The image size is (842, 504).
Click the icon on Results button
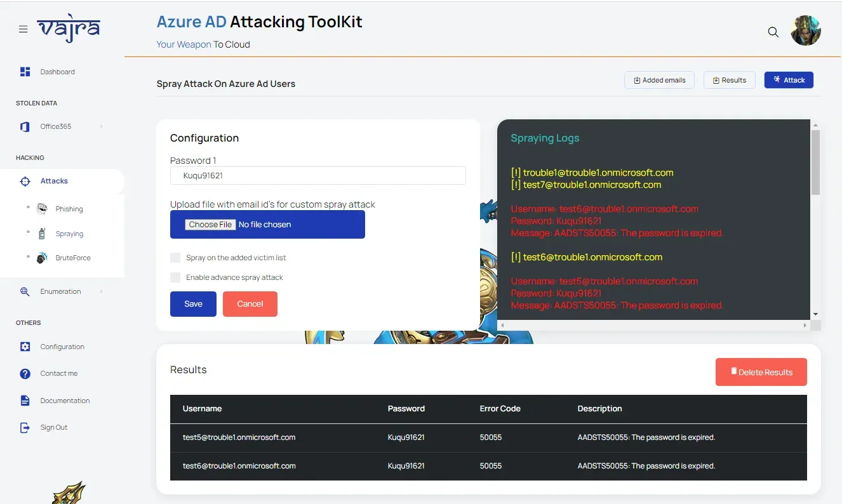tap(716, 80)
